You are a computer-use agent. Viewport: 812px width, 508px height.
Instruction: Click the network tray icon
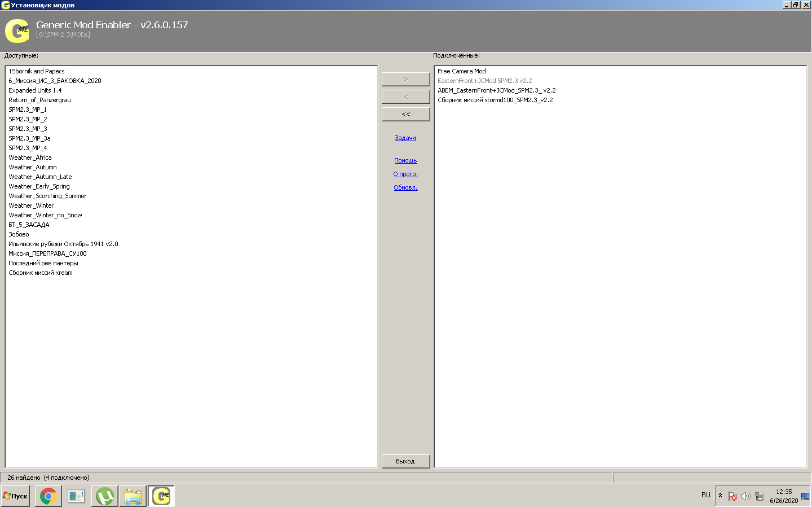coord(760,496)
